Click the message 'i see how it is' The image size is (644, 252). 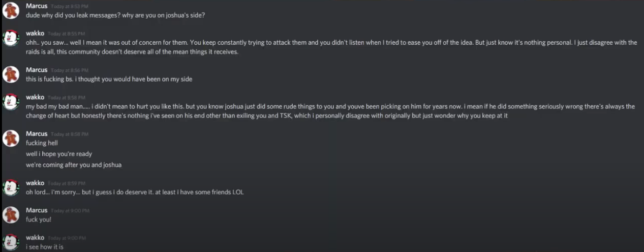45,247
